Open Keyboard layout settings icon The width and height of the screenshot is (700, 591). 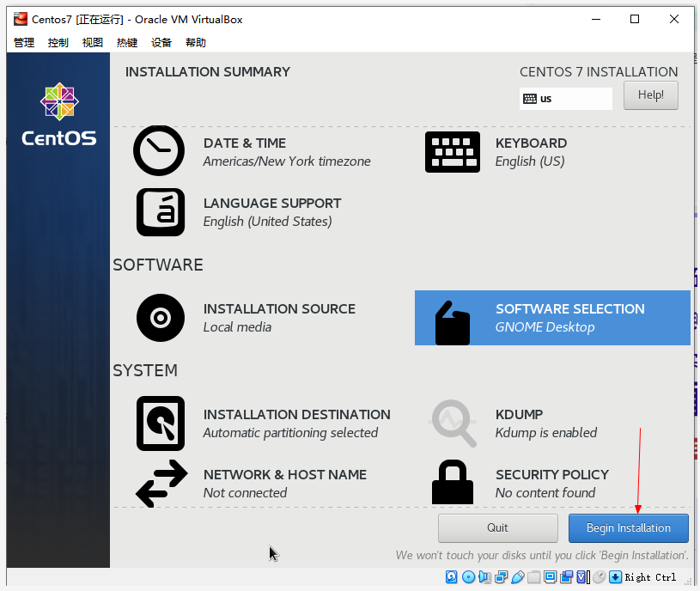pos(453,152)
